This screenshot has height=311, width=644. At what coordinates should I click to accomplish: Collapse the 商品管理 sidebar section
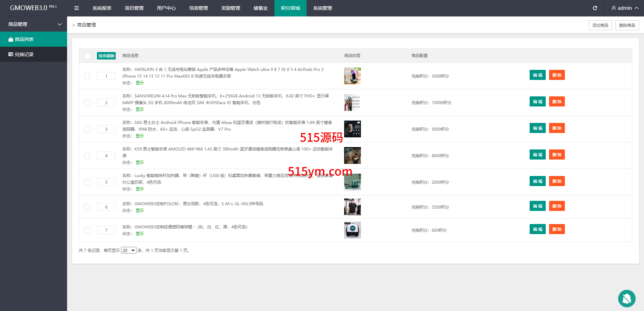tap(60, 24)
